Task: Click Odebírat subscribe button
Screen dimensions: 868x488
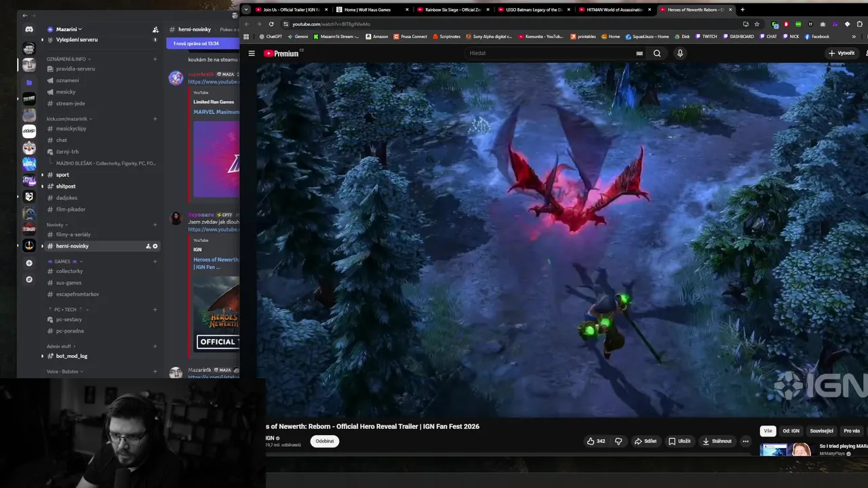Action: (325, 441)
